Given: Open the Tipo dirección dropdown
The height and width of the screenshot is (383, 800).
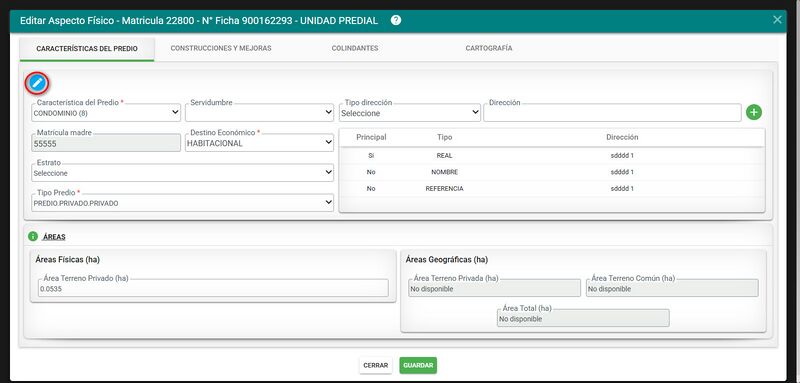Looking at the screenshot, I should (410, 113).
